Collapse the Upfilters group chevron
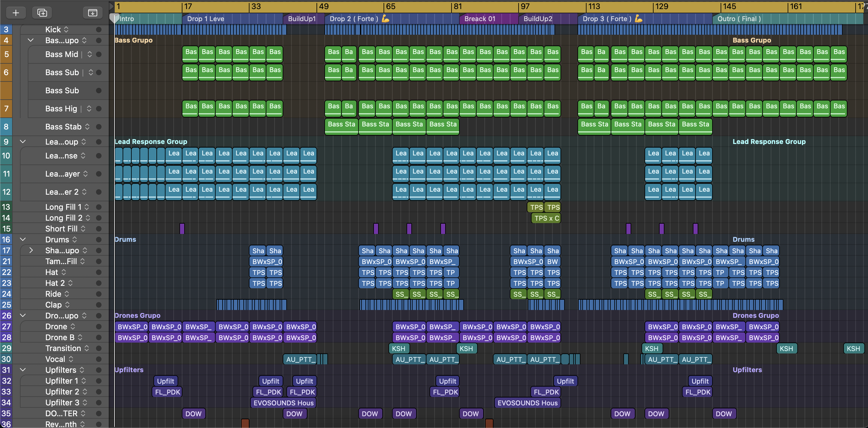The image size is (868, 428). tap(23, 370)
